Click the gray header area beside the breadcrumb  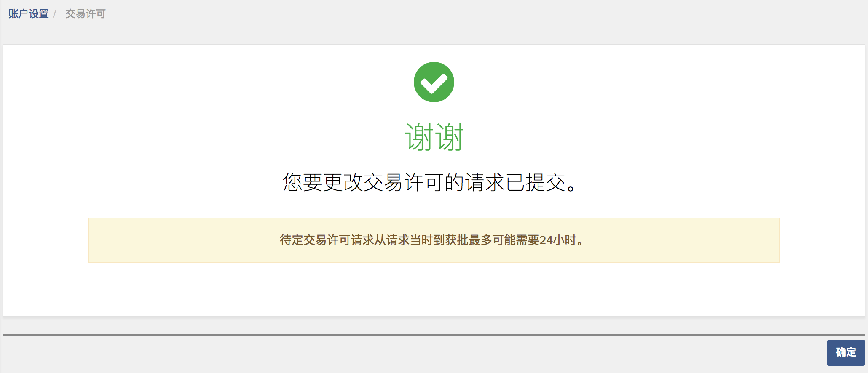pos(463,17)
